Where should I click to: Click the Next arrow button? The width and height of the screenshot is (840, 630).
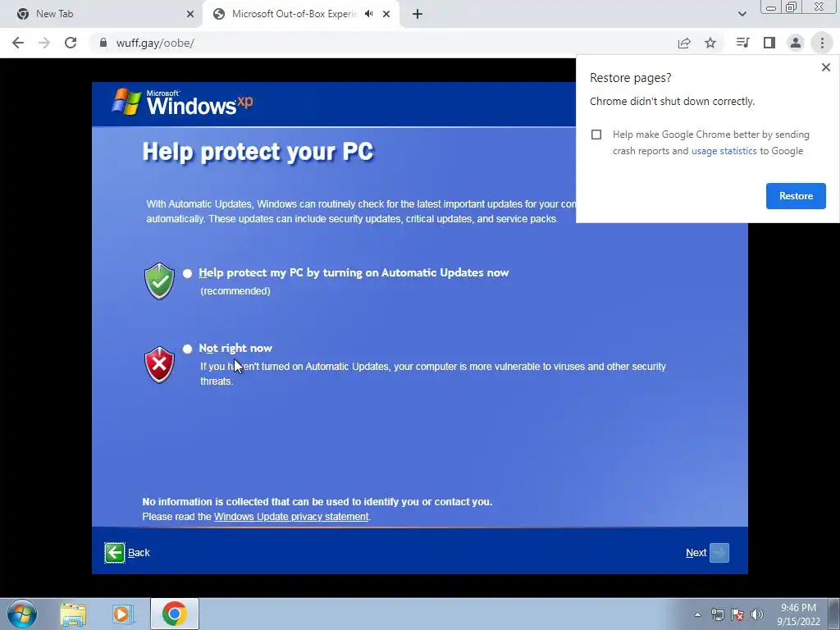(x=719, y=553)
